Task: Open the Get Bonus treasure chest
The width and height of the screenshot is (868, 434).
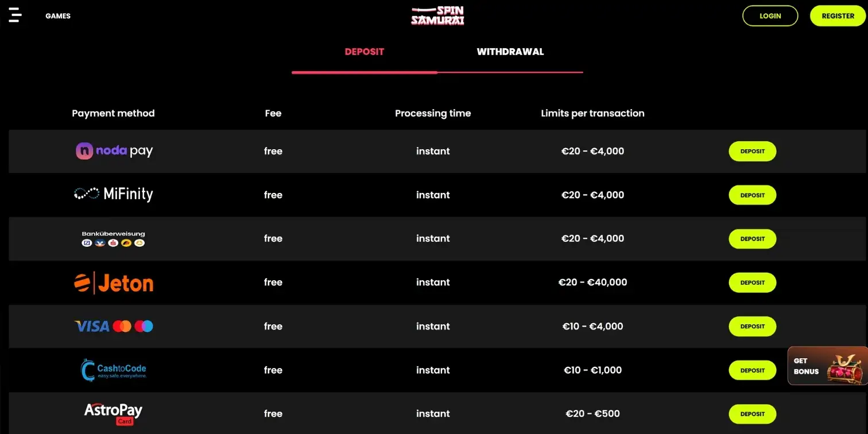Action: pos(828,366)
